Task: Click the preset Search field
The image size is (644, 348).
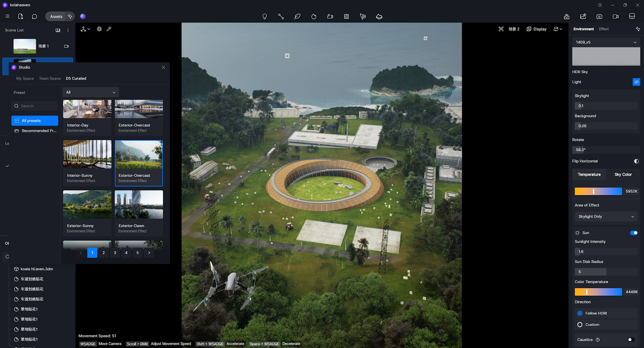Action: point(35,106)
